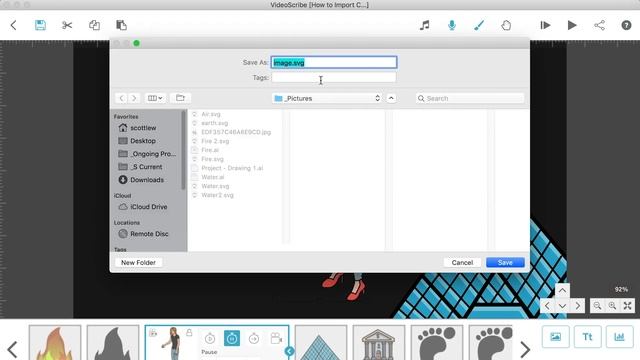Select the glass pyramid timeline thumbnail
This screenshot has height=360, width=640.
(321, 343)
